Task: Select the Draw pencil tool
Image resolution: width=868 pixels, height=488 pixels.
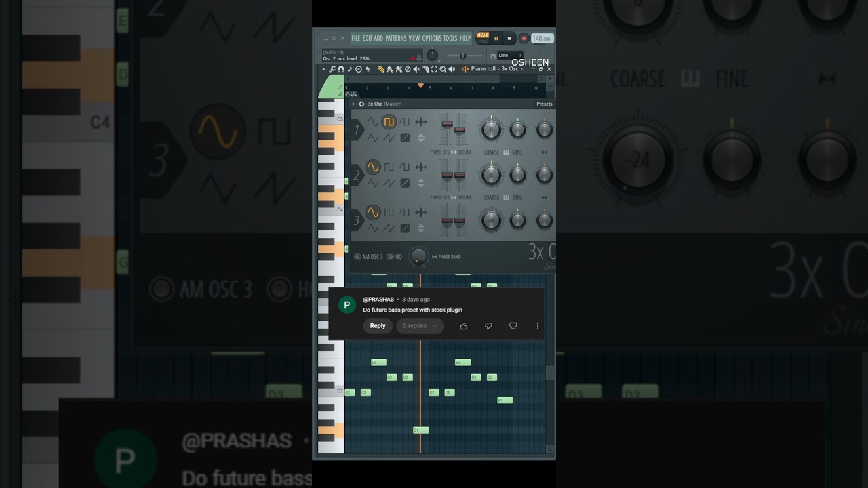Action: coord(381,69)
